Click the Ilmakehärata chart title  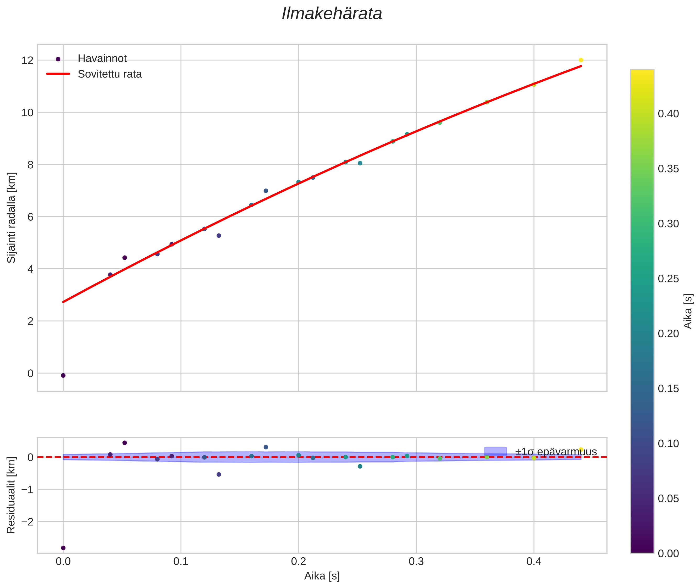click(x=332, y=14)
